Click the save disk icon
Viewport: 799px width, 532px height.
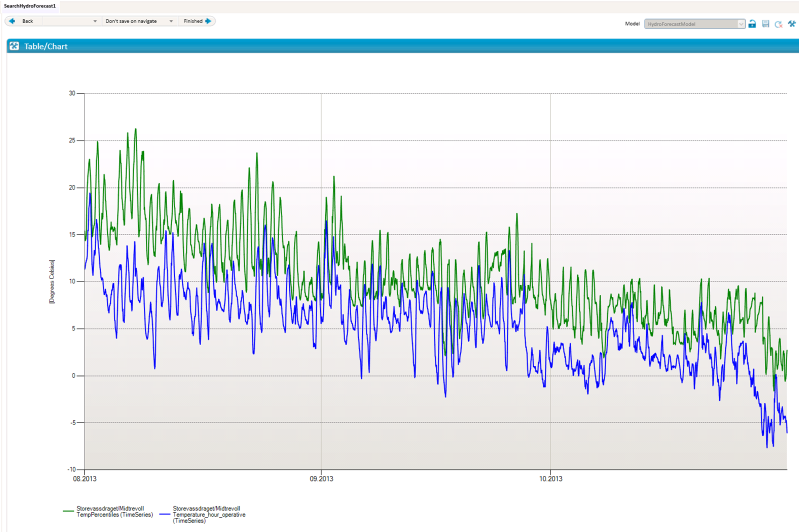(x=765, y=23)
